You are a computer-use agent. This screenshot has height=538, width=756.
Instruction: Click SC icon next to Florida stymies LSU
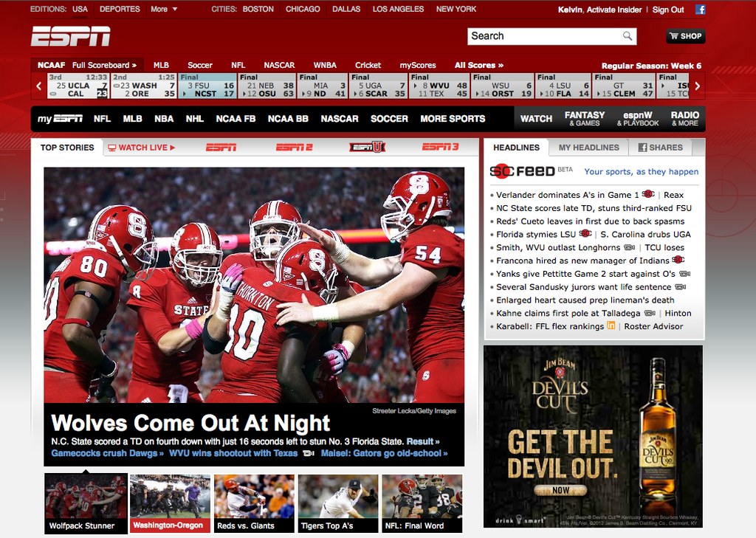(585, 234)
